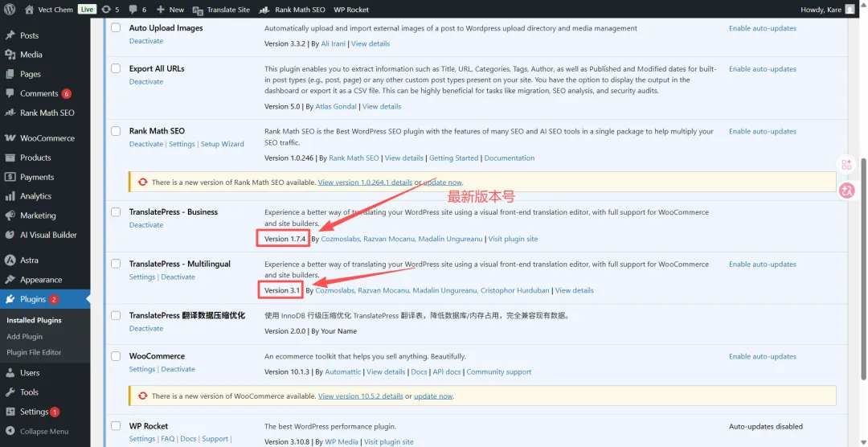Click the WooCommerce icon in sidebar

(10, 138)
